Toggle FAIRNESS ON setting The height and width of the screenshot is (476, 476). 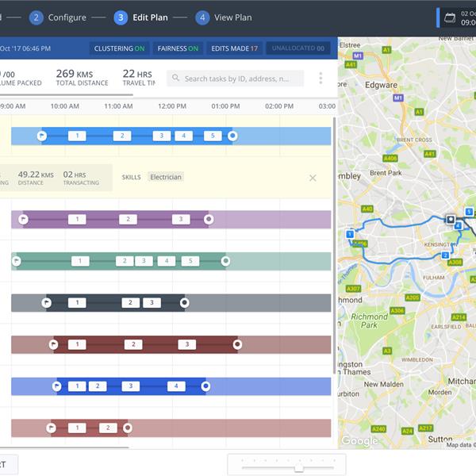[x=178, y=48]
